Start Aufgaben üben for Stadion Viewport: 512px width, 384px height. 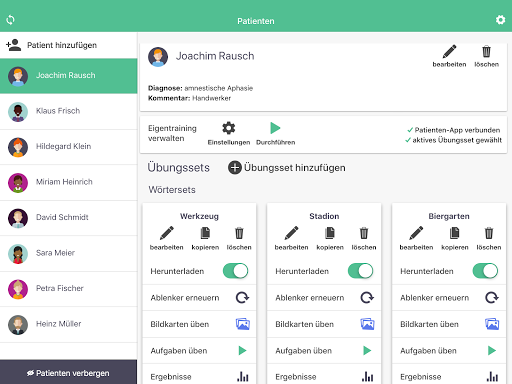tap(367, 350)
